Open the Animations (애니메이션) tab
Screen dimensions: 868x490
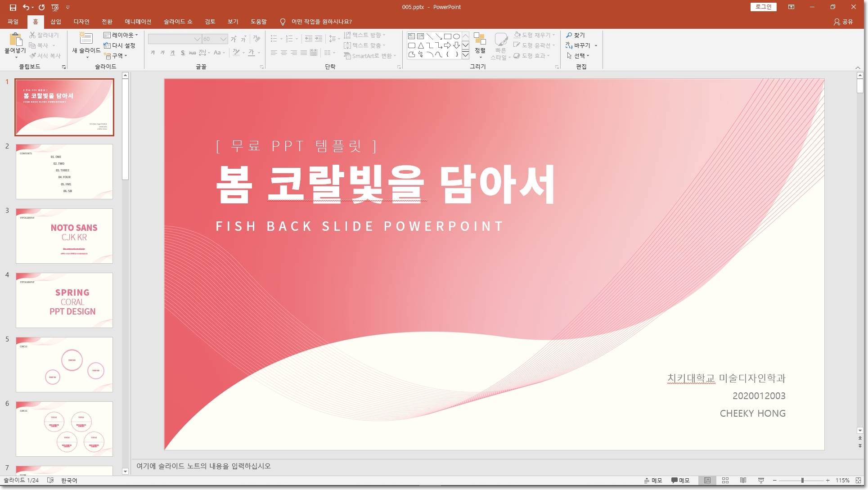138,22
